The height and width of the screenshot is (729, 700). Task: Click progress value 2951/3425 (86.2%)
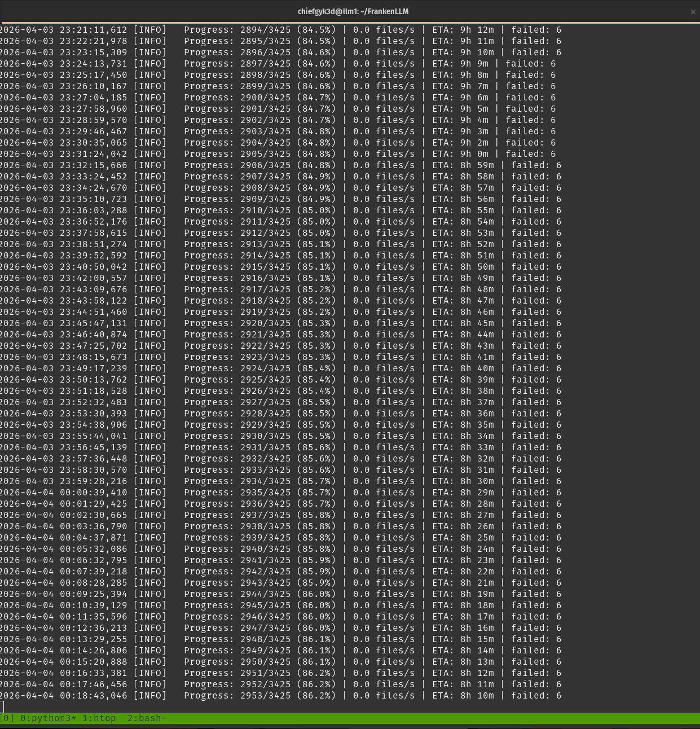[x=288, y=673]
